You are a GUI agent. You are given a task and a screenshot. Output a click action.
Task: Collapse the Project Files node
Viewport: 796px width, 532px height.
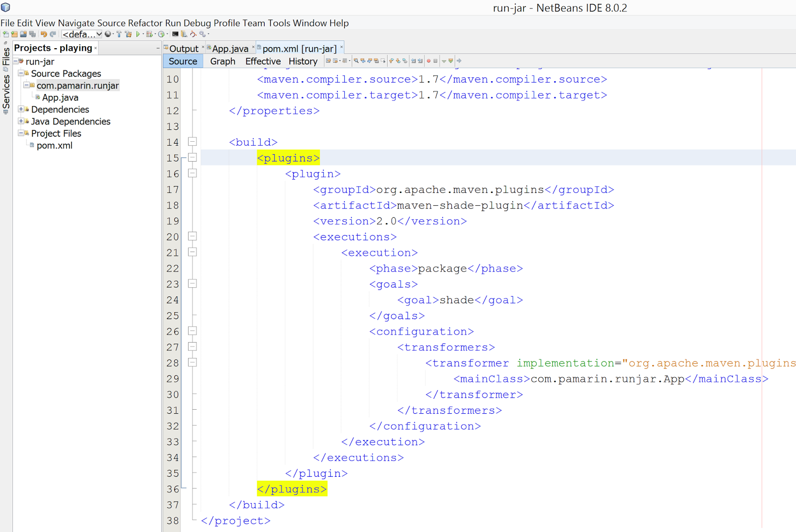pos(21,133)
